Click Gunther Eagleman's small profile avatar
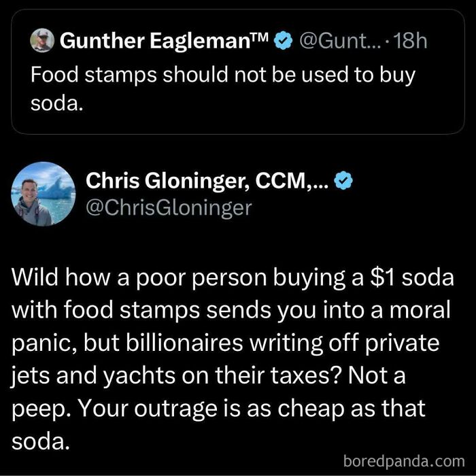 coord(43,41)
